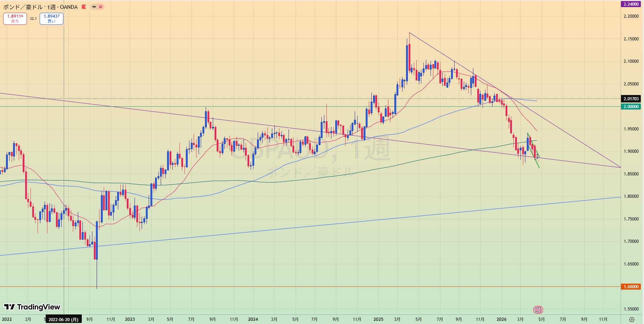The width and height of the screenshot is (644, 324).
Task: Select the purple 2.24000 price label
Action: [631, 4]
